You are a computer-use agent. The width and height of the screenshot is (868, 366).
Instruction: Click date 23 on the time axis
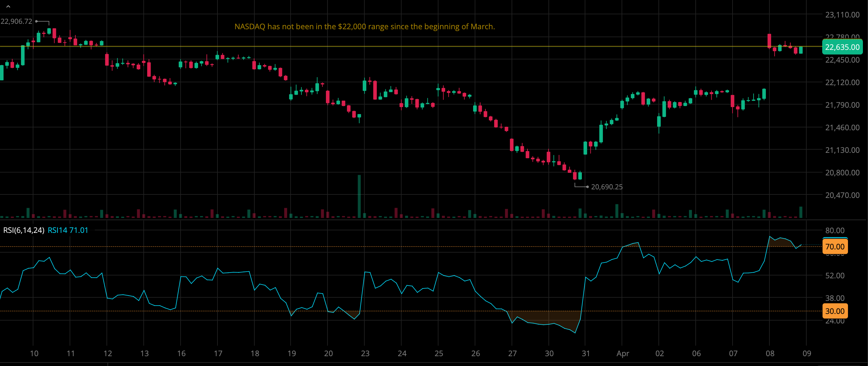coord(365,353)
